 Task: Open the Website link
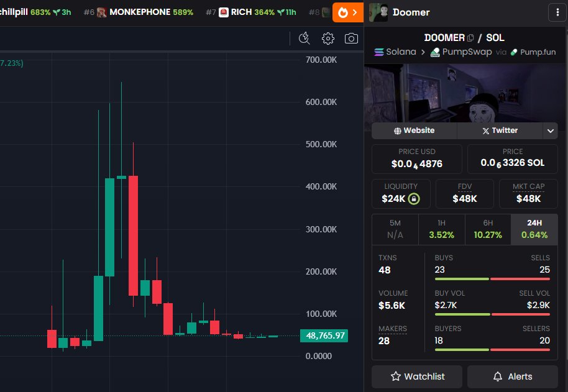[x=414, y=130]
